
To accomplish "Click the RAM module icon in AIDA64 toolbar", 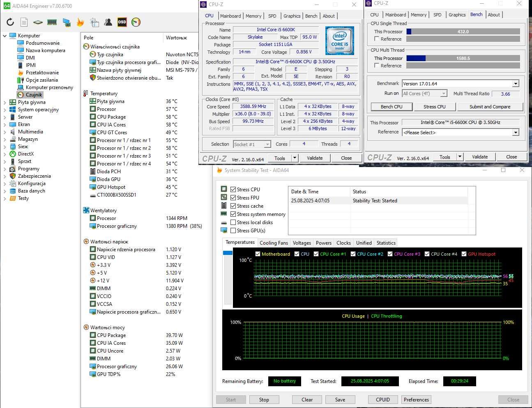I will click(52, 22).
